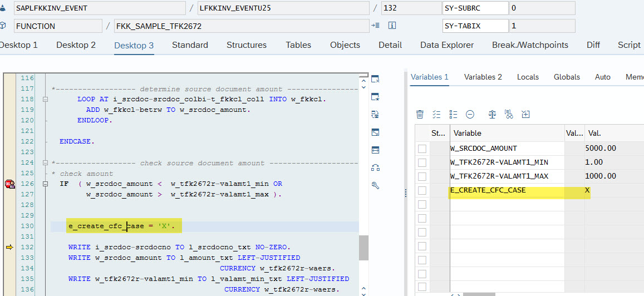Check the W_TFK2672R-VALAMT1_MAX row checkbox
The height and width of the screenshot is (296, 644).
(422, 176)
